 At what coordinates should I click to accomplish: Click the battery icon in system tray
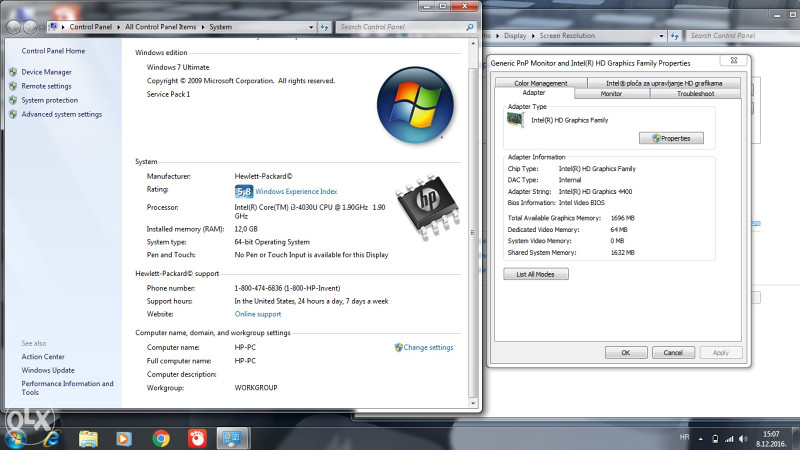[x=715, y=439]
